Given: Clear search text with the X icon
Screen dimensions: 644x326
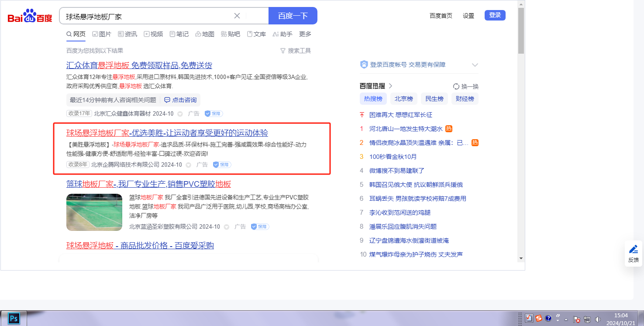Looking at the screenshot, I should (x=237, y=16).
